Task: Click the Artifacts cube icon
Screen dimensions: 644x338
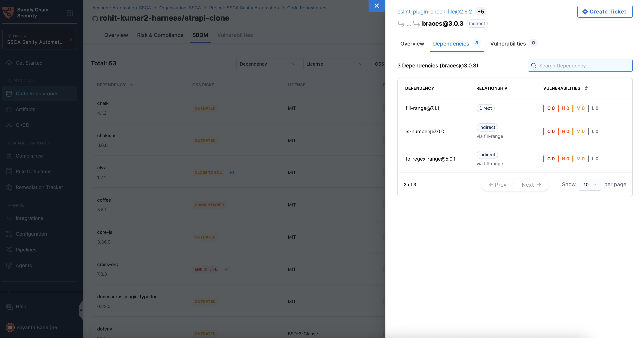Action: [x=9, y=109]
